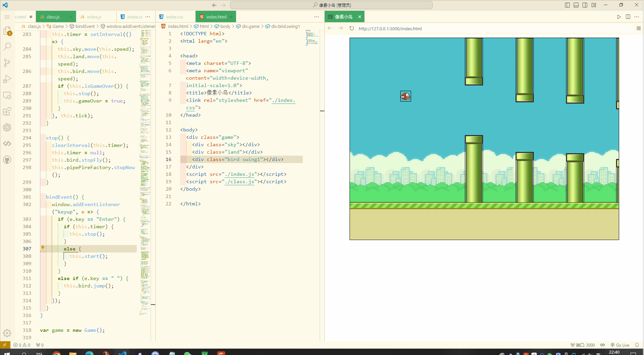Open more actions for index.html editor group
The width and height of the screenshot is (644, 355).
tap(317, 17)
